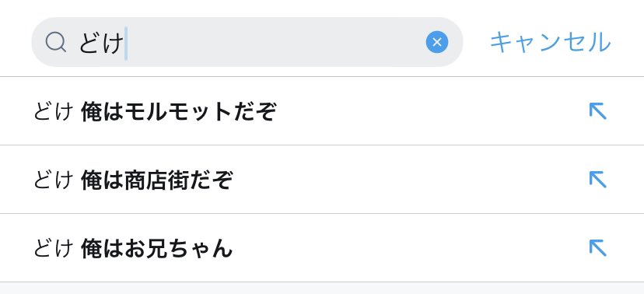The image size is (644, 294).
Task: Choose the bold text 俺はモルモットだぞ
Action: [179, 111]
